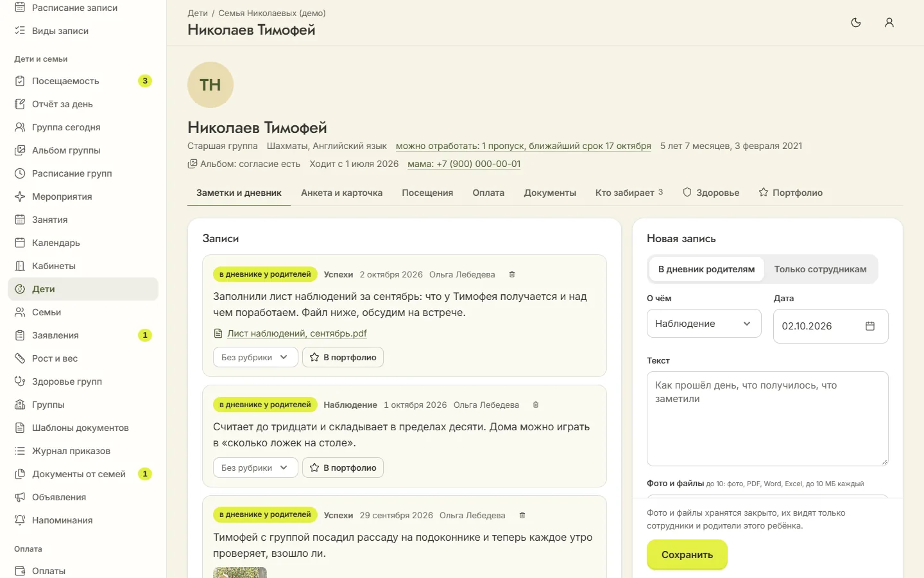The width and height of the screenshot is (924, 578).
Task: Open the Лист наблюдений, сентябрь.pdf link
Action: (x=297, y=333)
